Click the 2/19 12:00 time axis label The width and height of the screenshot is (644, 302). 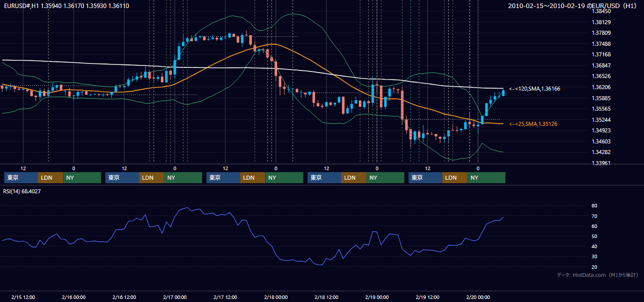coord(427,297)
